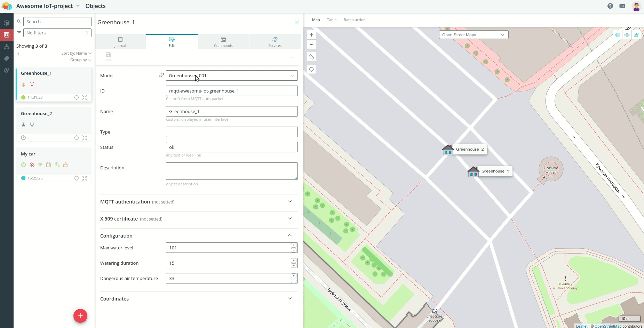Click the model link chain icon
This screenshot has height=328, width=644.
click(x=161, y=75)
